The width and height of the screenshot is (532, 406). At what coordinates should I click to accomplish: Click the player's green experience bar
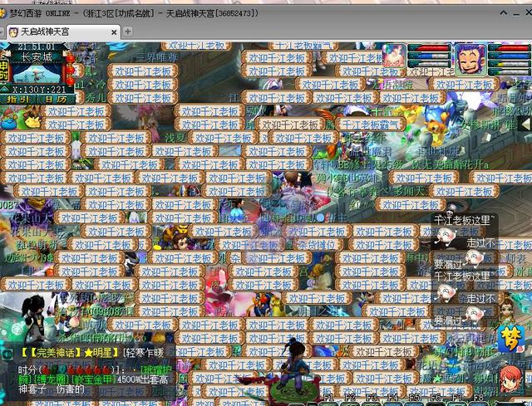click(x=510, y=71)
